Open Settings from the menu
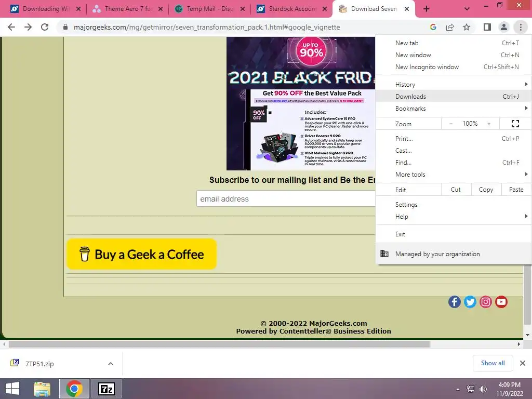 (454, 205)
